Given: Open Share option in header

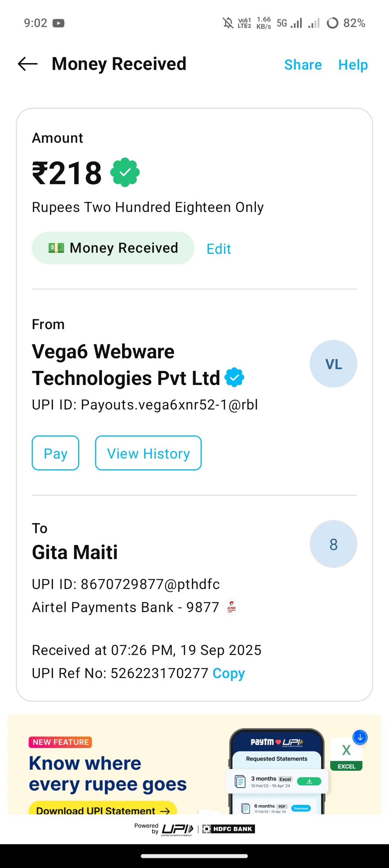Looking at the screenshot, I should click(303, 65).
